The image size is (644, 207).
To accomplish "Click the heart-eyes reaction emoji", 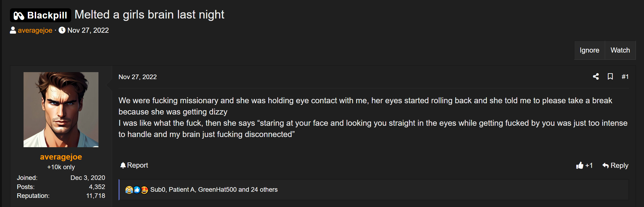I will [x=144, y=190].
